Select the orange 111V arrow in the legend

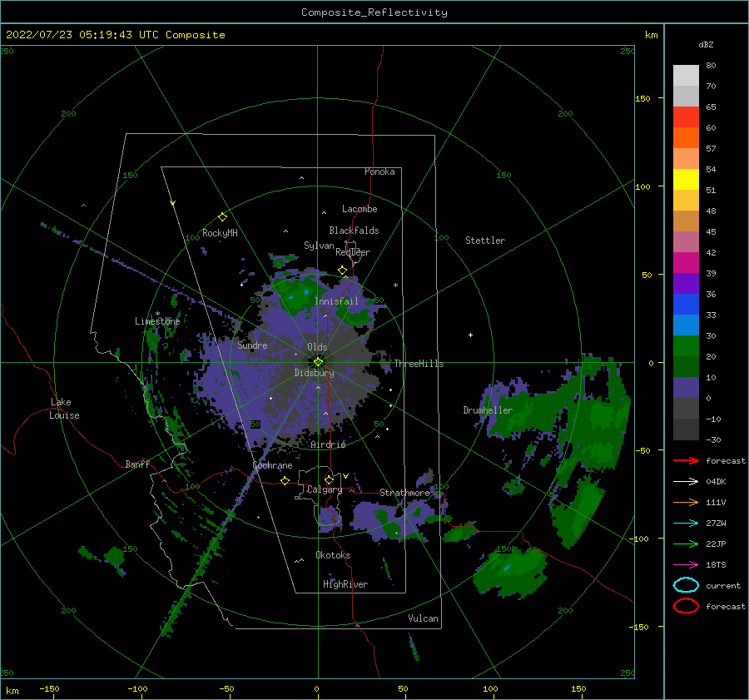tap(686, 502)
